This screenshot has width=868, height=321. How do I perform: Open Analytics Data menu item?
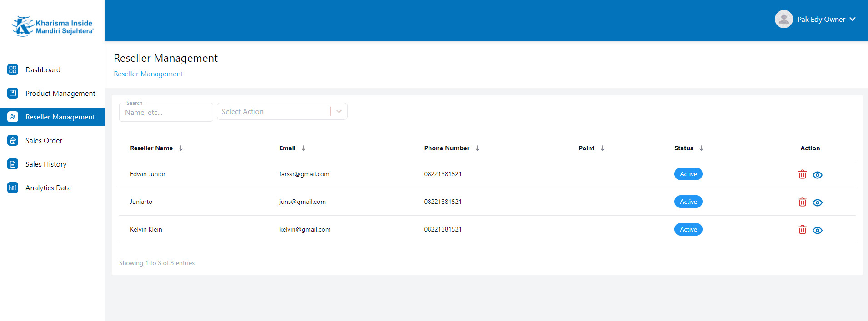[x=52, y=188]
